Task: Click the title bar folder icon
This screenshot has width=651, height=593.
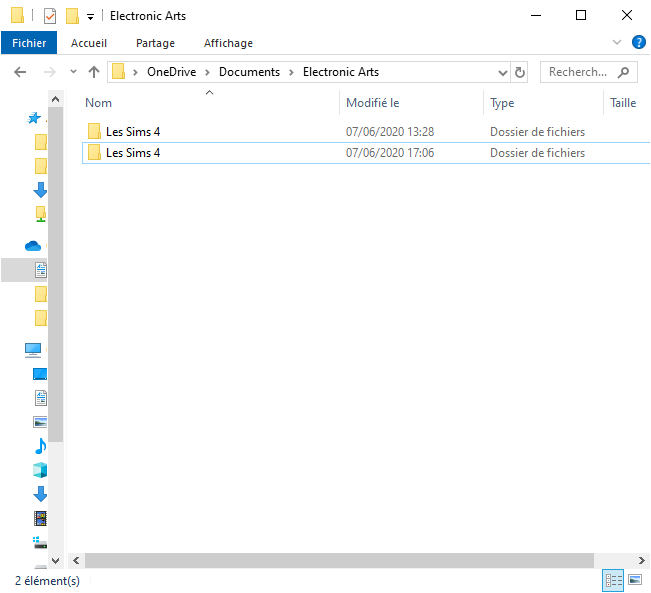Action: [17, 15]
